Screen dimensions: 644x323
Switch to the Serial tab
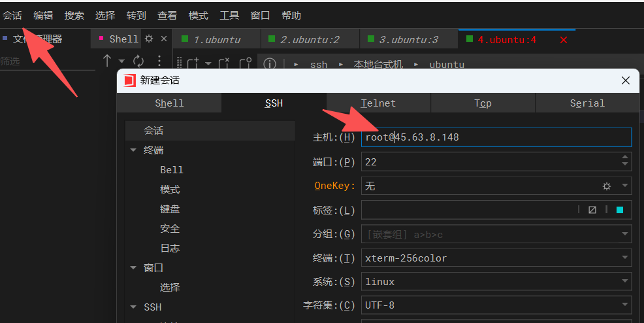[587, 103]
